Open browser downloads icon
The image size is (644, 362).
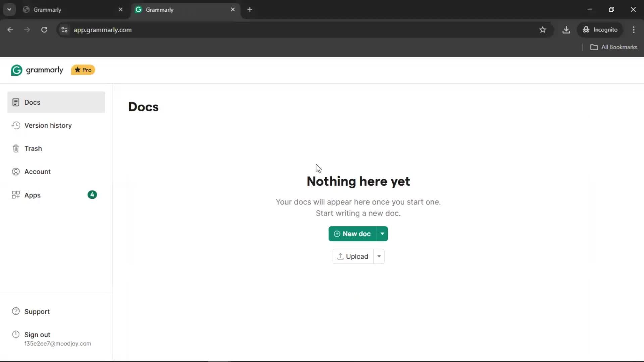pyautogui.click(x=566, y=30)
